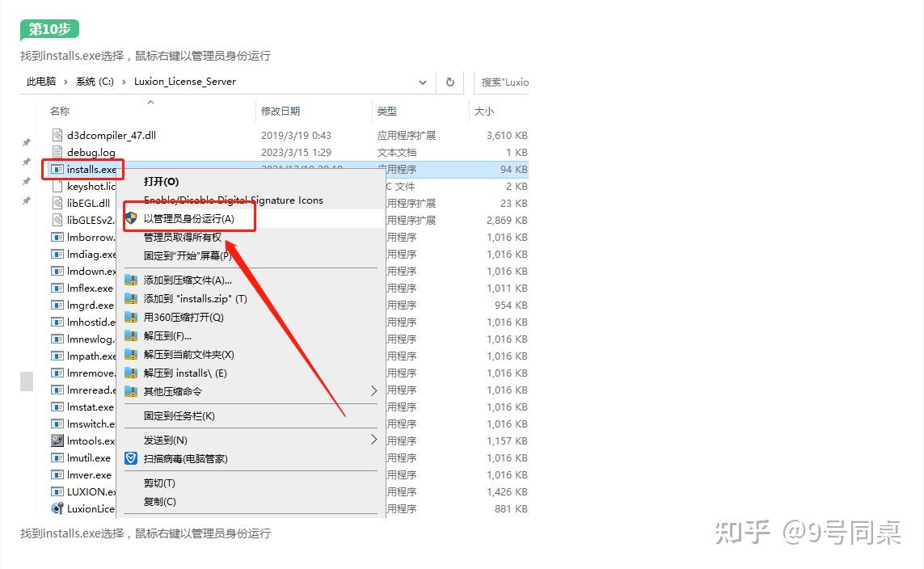924x569 pixels.
Task: Click the 此电脑 breadcrumb
Action: click(x=40, y=82)
